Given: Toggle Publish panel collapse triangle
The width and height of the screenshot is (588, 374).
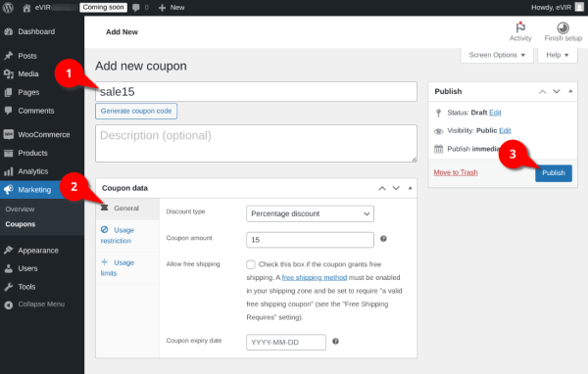Looking at the screenshot, I should pyautogui.click(x=570, y=91).
